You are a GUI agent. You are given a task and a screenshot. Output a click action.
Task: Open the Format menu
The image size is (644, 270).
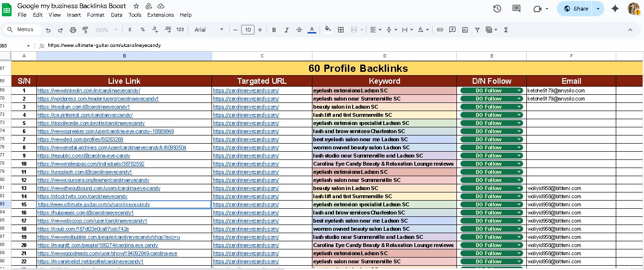(x=96, y=15)
